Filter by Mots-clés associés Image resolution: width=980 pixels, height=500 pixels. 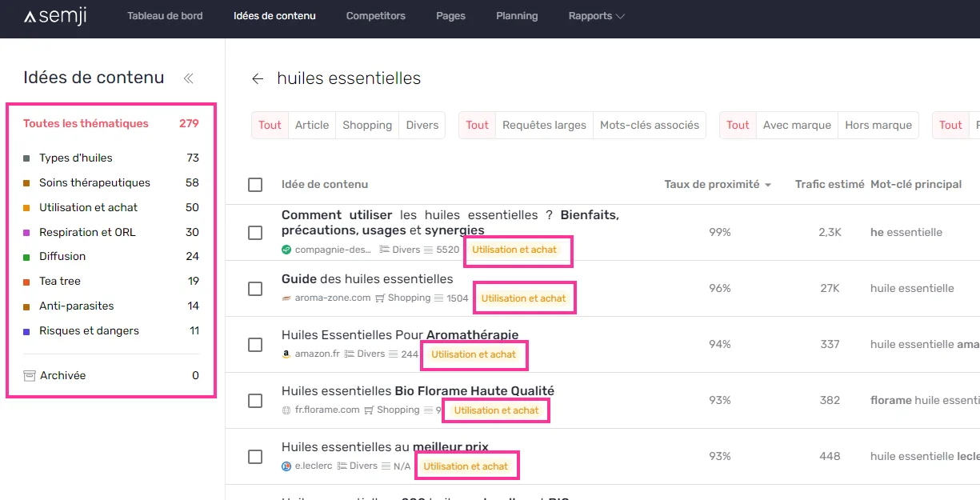(650, 125)
